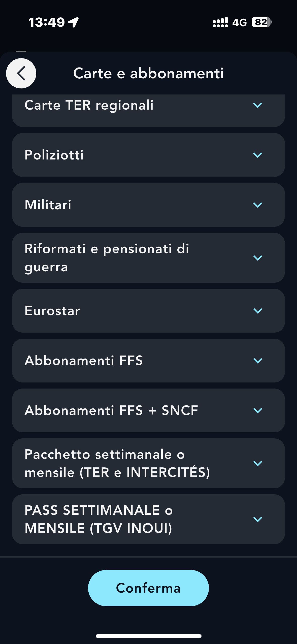Expand the Eurostar chevron arrow
The width and height of the screenshot is (297, 644).
(x=257, y=311)
